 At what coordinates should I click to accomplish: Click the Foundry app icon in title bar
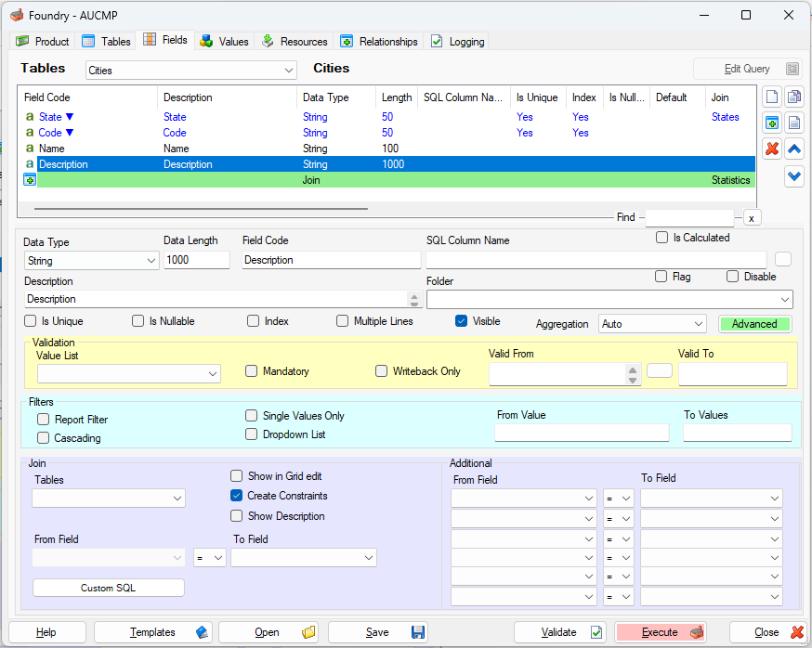click(17, 15)
